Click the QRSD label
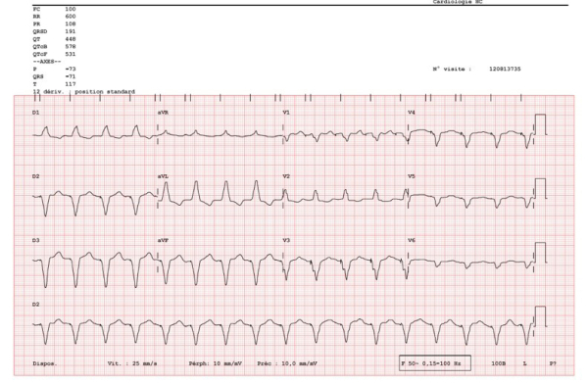Image resolution: width=588 pixels, height=383 pixels. (x=40, y=31)
